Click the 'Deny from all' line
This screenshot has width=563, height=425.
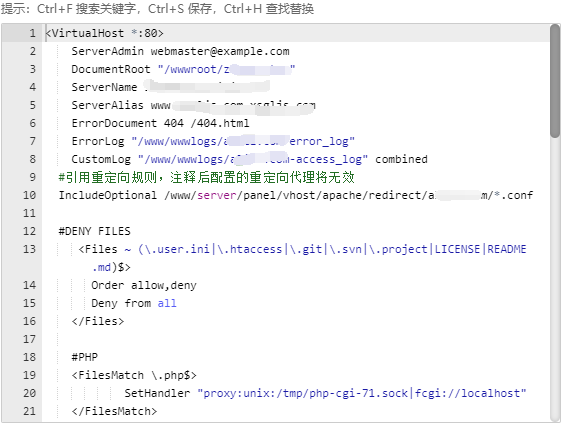pyautogui.click(x=134, y=303)
